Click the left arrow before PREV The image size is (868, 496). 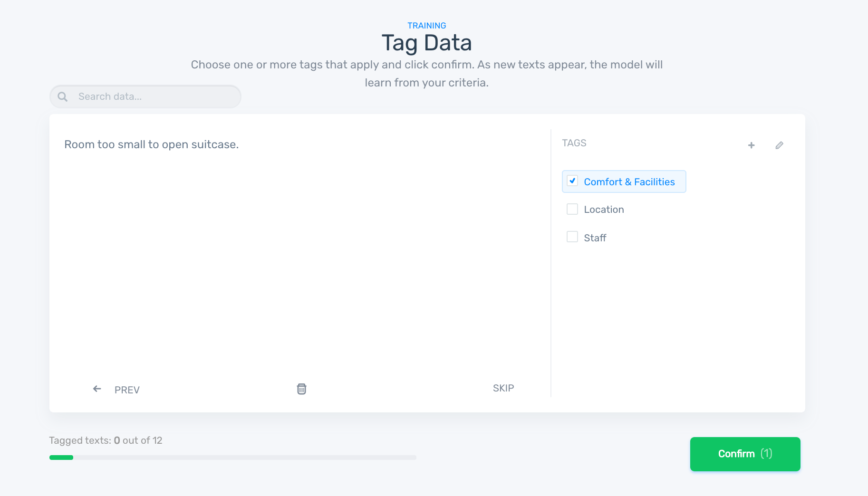(x=97, y=389)
